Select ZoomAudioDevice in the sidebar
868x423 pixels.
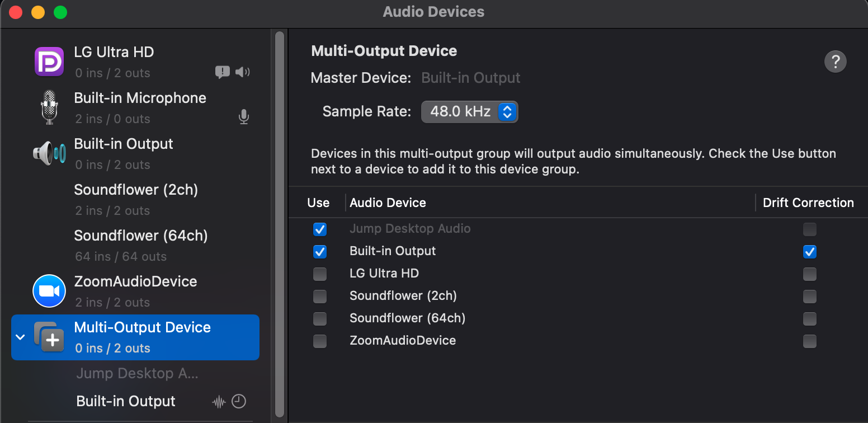tap(135, 291)
